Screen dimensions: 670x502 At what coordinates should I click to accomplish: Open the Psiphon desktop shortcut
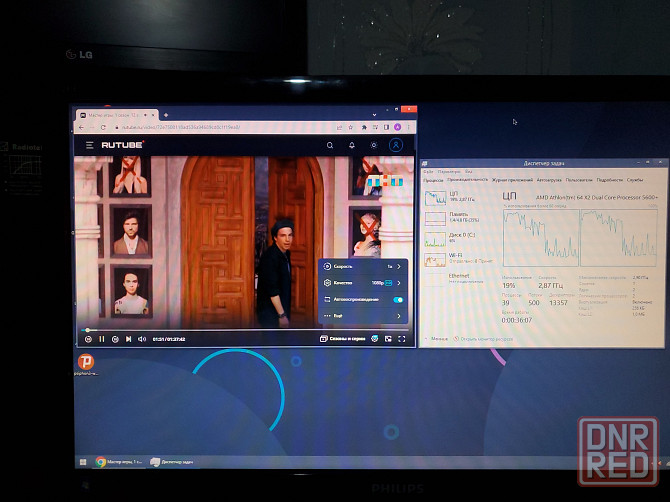tap(85, 364)
